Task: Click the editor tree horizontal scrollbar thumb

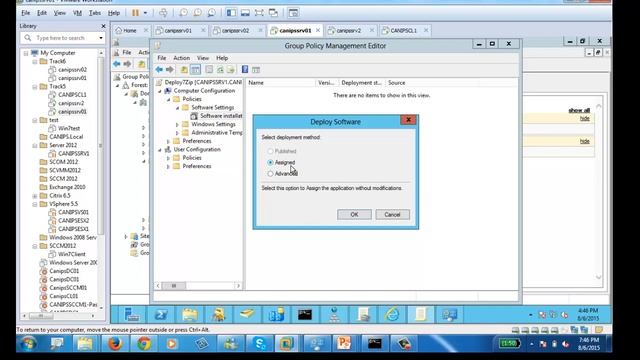Action: [x=174, y=286]
